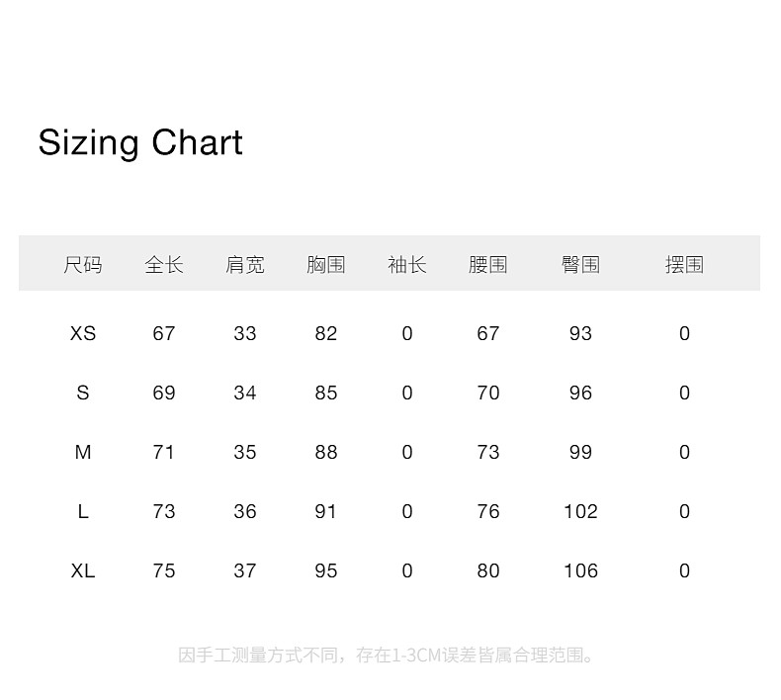
Task: Select the 摆围 column header
Action: (x=684, y=265)
